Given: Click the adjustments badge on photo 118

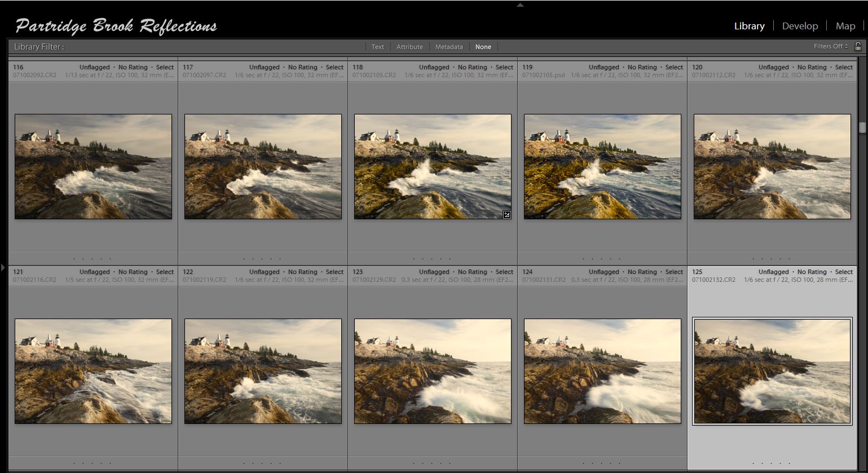Looking at the screenshot, I should [506, 214].
